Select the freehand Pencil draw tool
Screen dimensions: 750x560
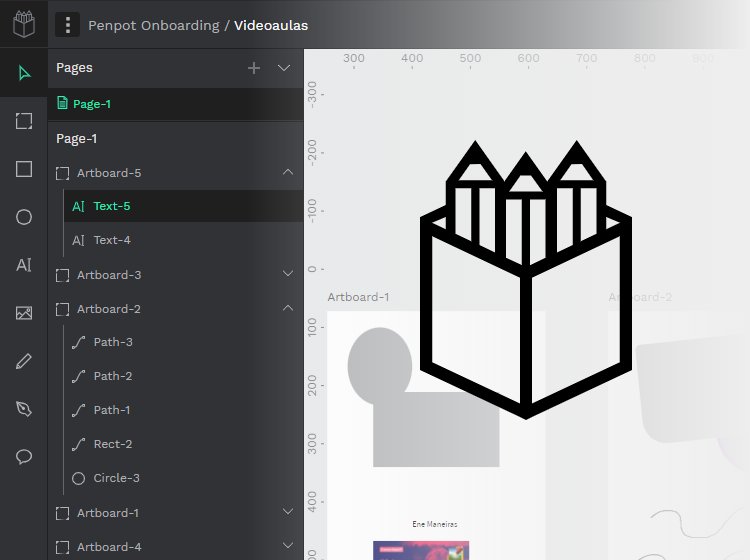tap(24, 361)
